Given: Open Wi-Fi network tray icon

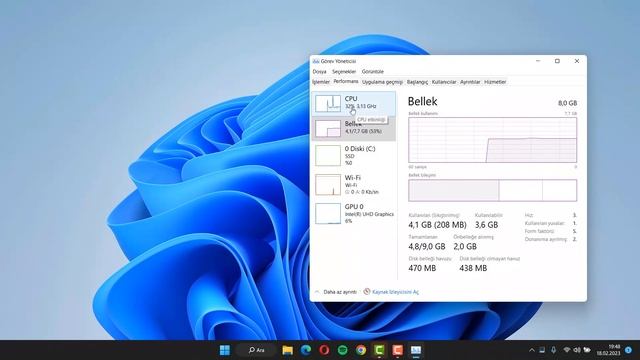Looking at the screenshot, I should click(567, 350).
